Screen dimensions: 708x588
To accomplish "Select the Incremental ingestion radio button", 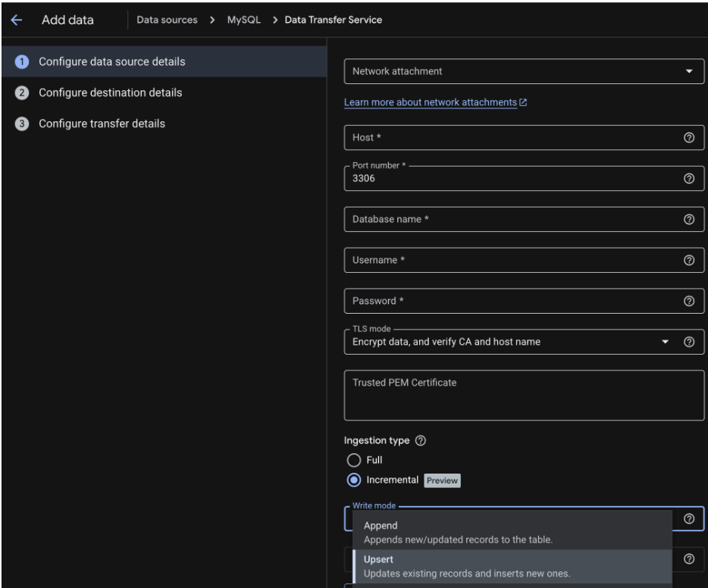I will click(353, 480).
